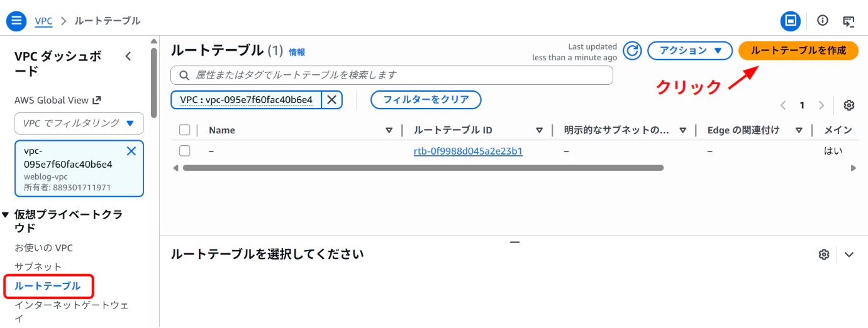Open details panel settings gear

point(824,254)
